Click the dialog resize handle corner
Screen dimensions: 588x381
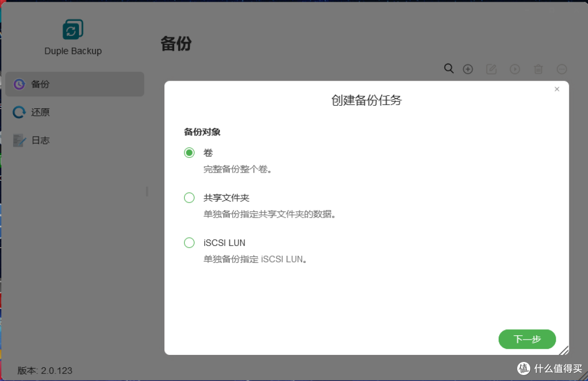point(563,350)
